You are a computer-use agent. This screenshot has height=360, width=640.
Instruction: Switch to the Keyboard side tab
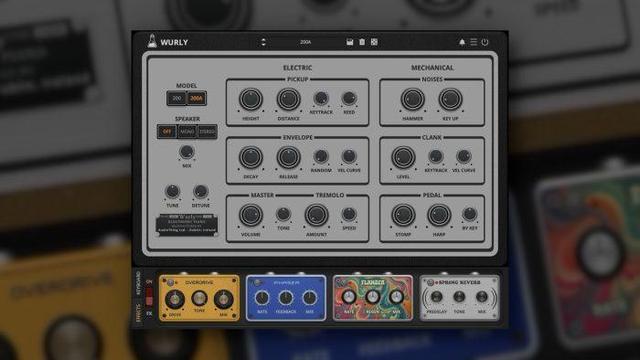138,283
